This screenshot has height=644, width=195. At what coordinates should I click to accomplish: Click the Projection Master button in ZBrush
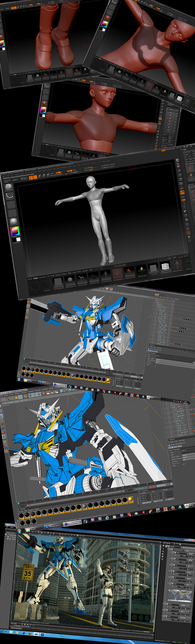click(7, 181)
